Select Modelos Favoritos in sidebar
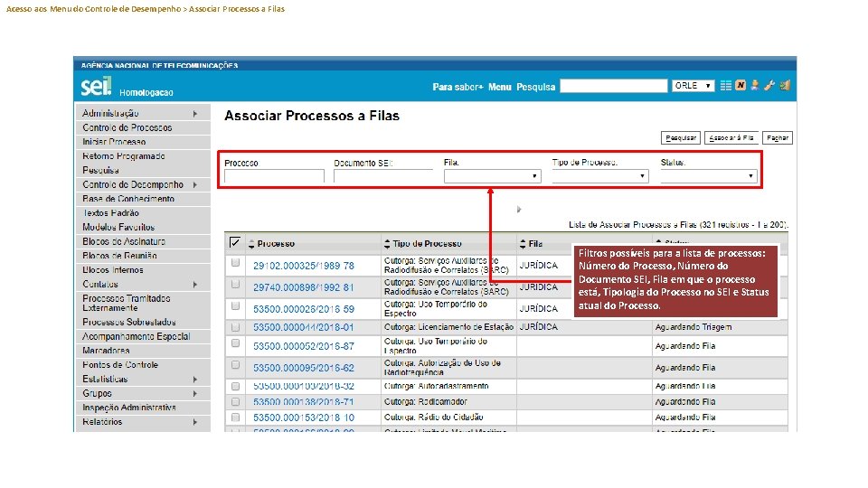Viewport: 868px width, 488px height. pyautogui.click(x=143, y=228)
